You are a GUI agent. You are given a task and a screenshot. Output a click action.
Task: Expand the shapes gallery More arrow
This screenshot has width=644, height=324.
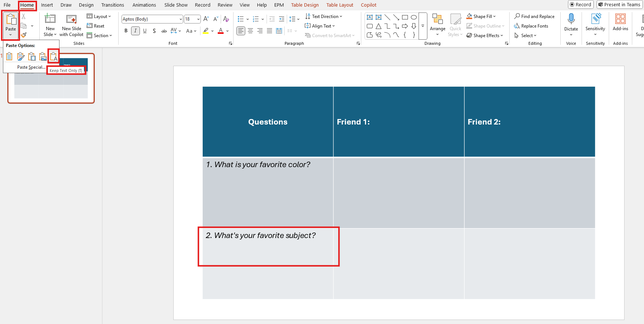(423, 26)
